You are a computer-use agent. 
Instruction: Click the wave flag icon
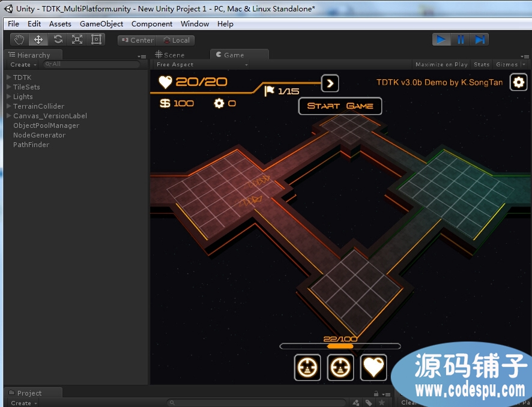coord(270,91)
